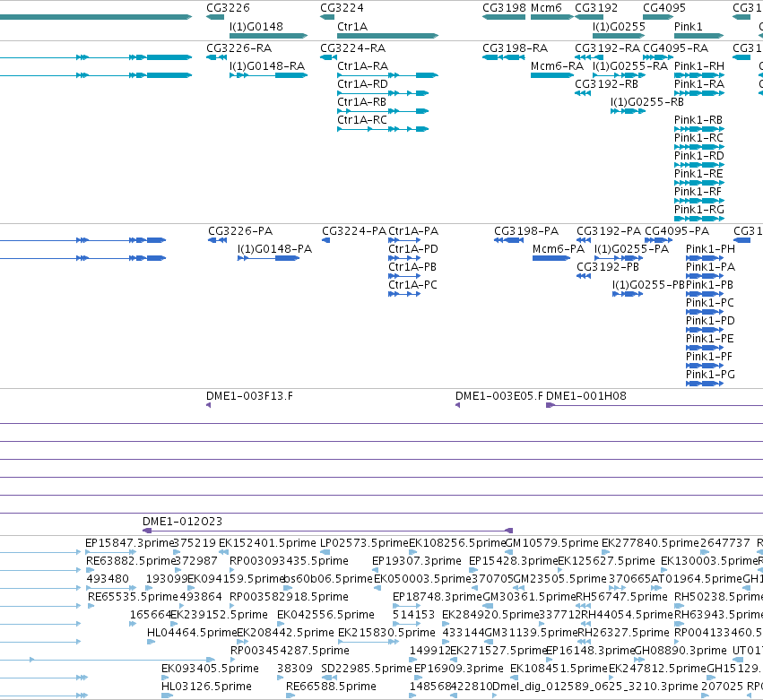Click the Pink1-RD transcript label
Viewport: 763px width, 700px height.
tap(699, 156)
